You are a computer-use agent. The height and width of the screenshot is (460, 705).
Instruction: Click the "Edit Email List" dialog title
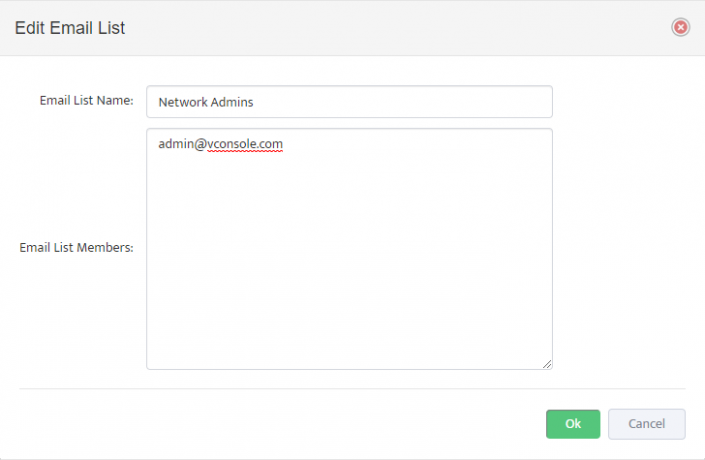(x=70, y=28)
